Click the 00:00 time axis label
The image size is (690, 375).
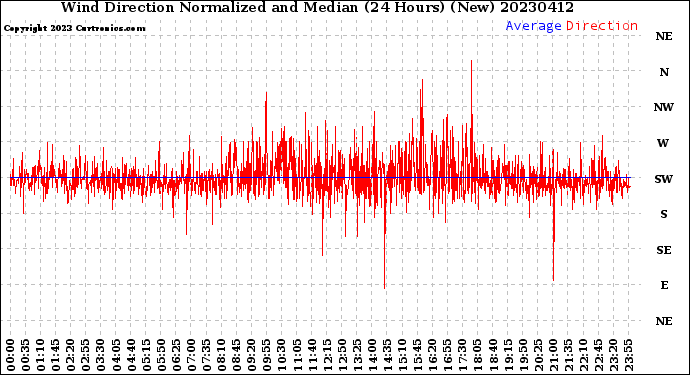point(11,355)
